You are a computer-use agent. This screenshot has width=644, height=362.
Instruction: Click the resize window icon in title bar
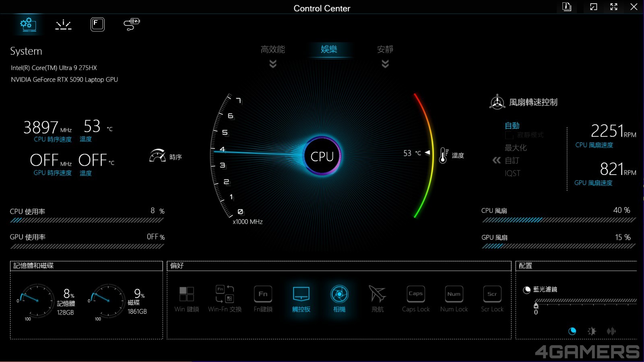pos(594,7)
